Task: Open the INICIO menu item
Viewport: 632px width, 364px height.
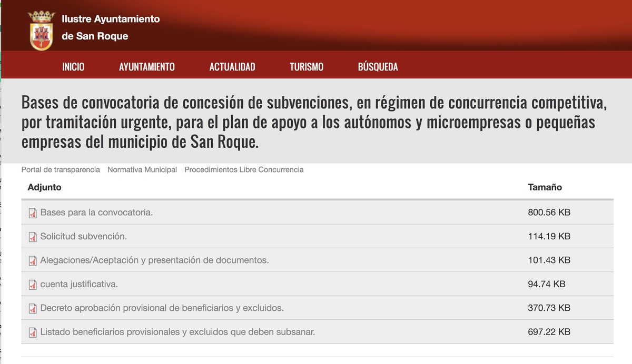Action: (73, 67)
